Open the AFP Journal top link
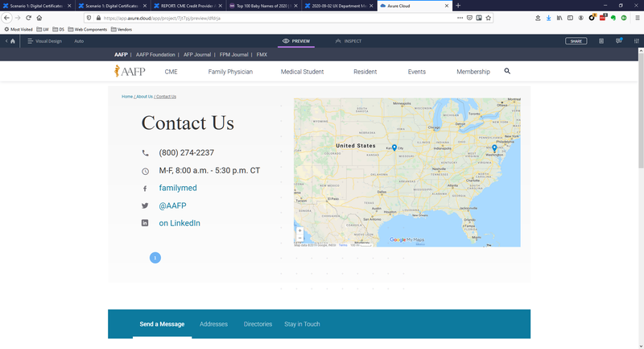 pyautogui.click(x=197, y=55)
